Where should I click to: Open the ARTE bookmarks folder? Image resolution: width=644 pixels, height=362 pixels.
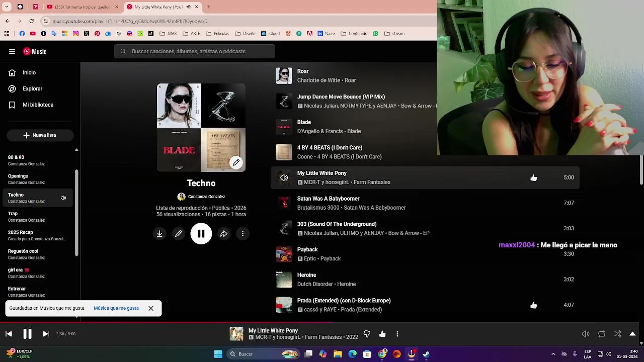coord(191,34)
